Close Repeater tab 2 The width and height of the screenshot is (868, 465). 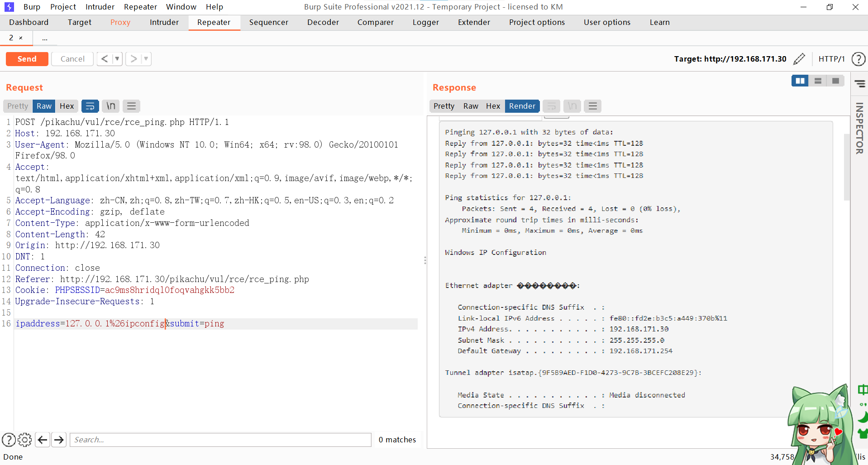click(21, 38)
